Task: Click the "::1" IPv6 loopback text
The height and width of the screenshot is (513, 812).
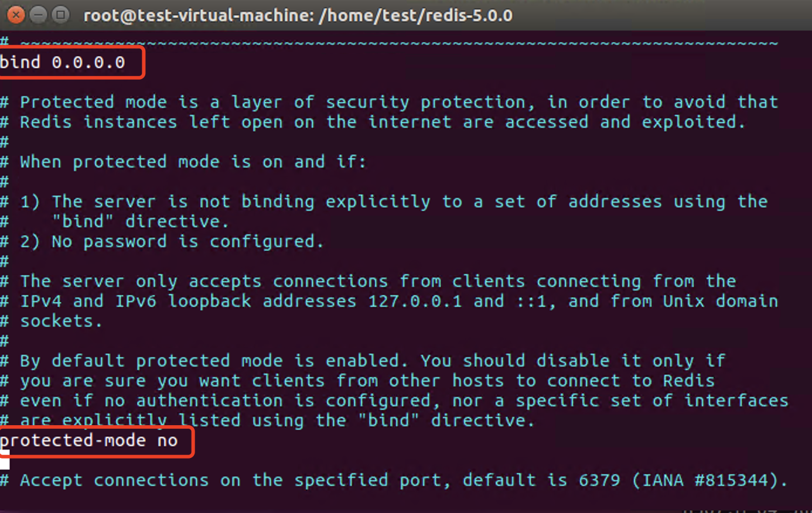Action: click(x=531, y=301)
